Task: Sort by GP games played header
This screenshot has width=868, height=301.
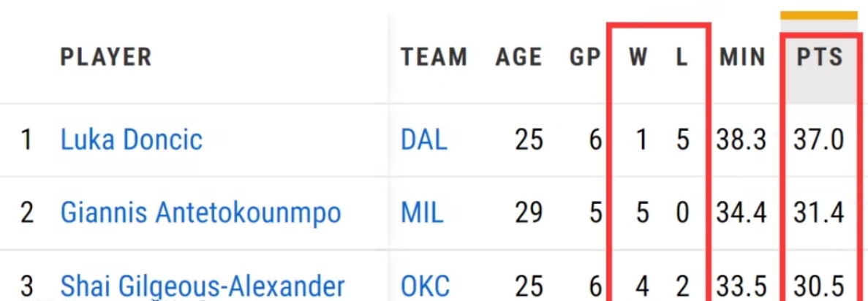Action: coord(585,57)
